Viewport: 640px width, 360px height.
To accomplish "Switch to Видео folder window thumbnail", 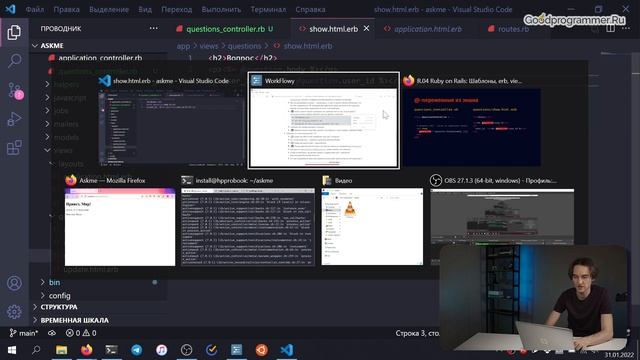I will pyautogui.click(x=372, y=221).
